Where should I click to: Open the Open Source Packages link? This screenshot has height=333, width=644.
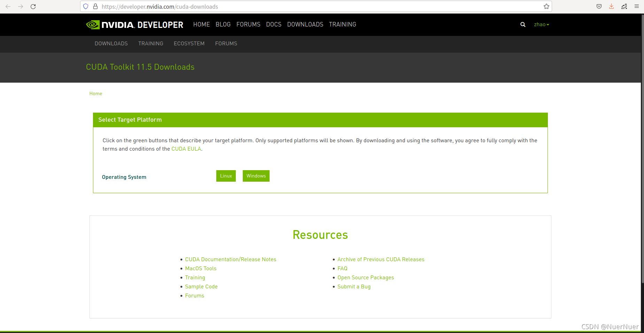[366, 278]
